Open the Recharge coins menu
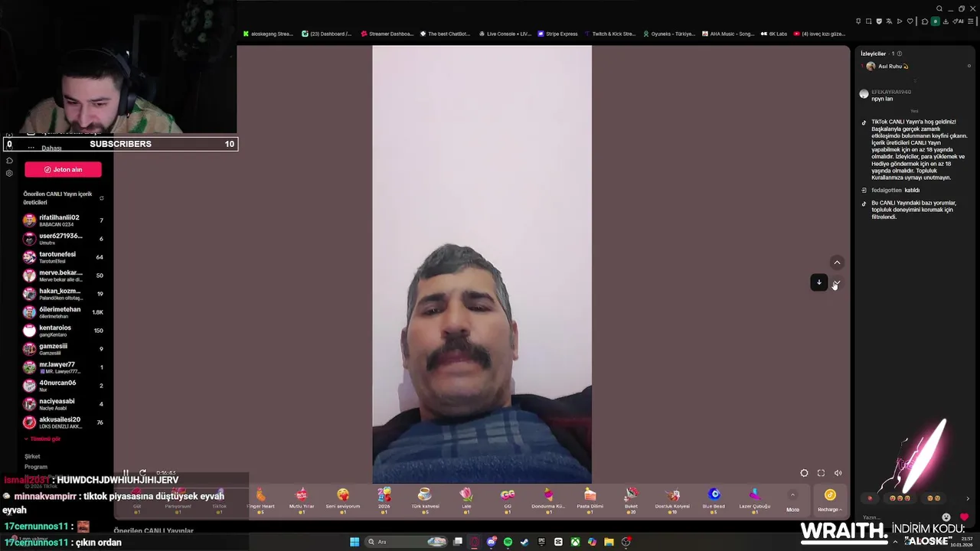Viewport: 980px width, 551px height. click(830, 500)
